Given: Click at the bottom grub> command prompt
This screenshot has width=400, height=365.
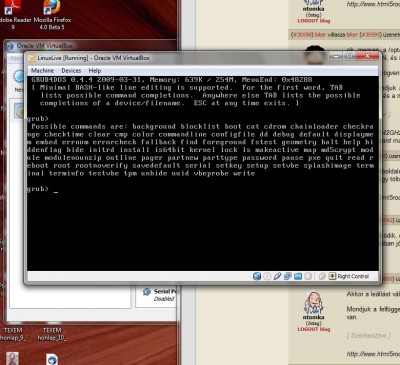Looking at the screenshot, I should pos(38,189).
